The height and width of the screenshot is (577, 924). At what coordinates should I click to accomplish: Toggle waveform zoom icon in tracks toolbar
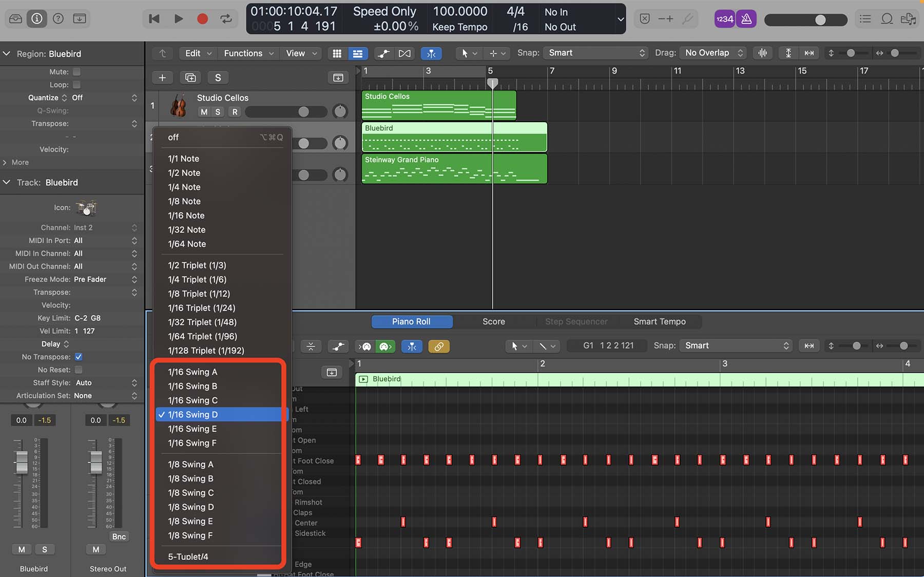pyautogui.click(x=763, y=53)
